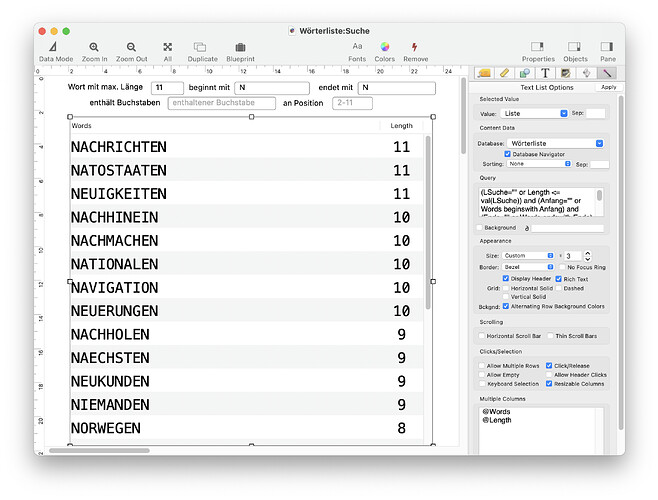The height and width of the screenshot is (500, 658).
Task: Enable Allow Empty selection
Action: [x=482, y=374]
